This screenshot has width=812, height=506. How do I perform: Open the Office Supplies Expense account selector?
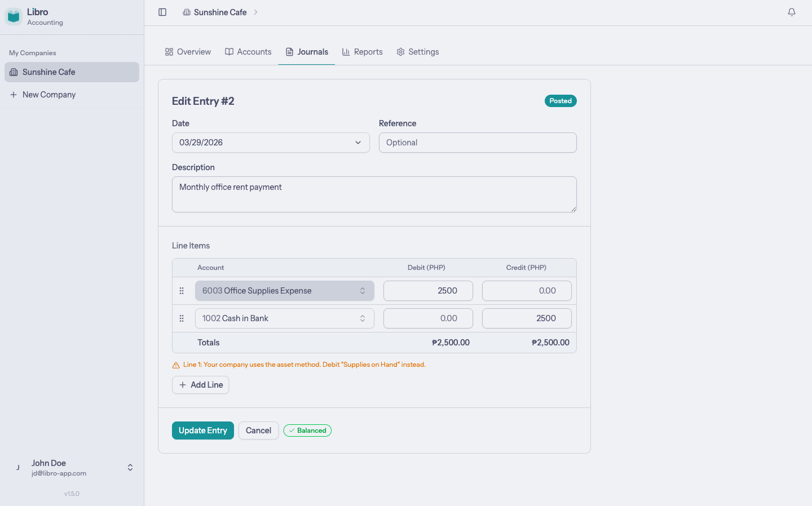click(284, 291)
